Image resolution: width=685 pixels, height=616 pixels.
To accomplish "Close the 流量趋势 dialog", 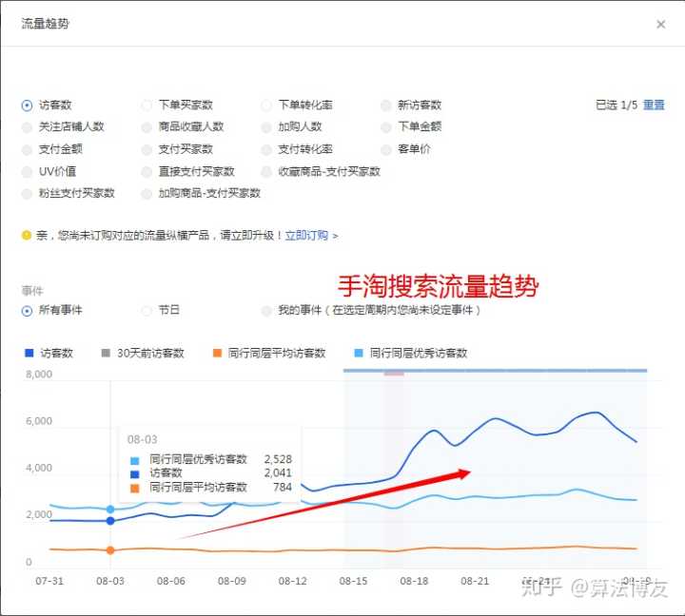I will [x=661, y=25].
